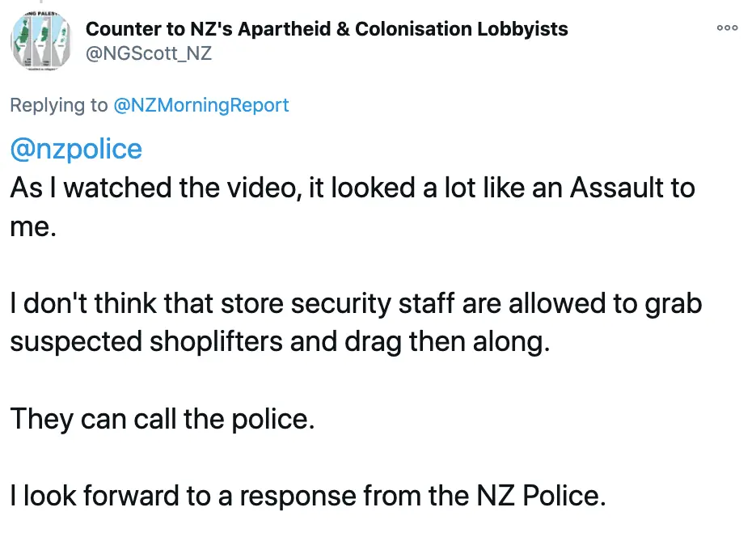Open the tweet's more options menu

727,27
